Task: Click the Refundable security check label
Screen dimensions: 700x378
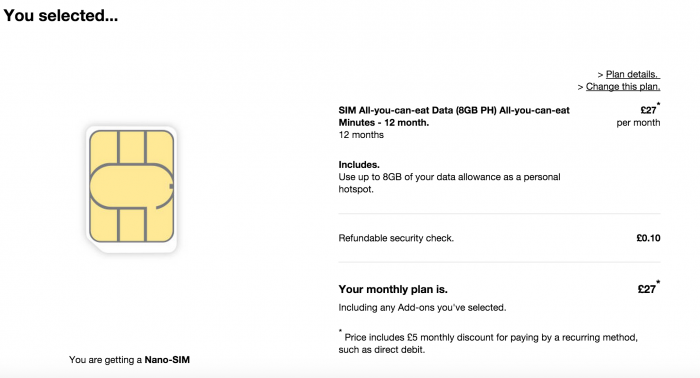Action: click(396, 238)
